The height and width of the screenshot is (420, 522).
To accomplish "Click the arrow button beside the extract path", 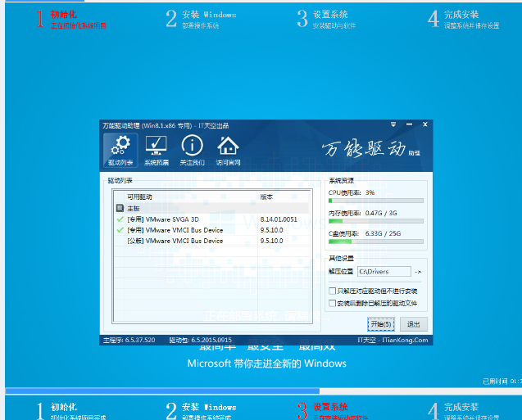I will coord(417,272).
